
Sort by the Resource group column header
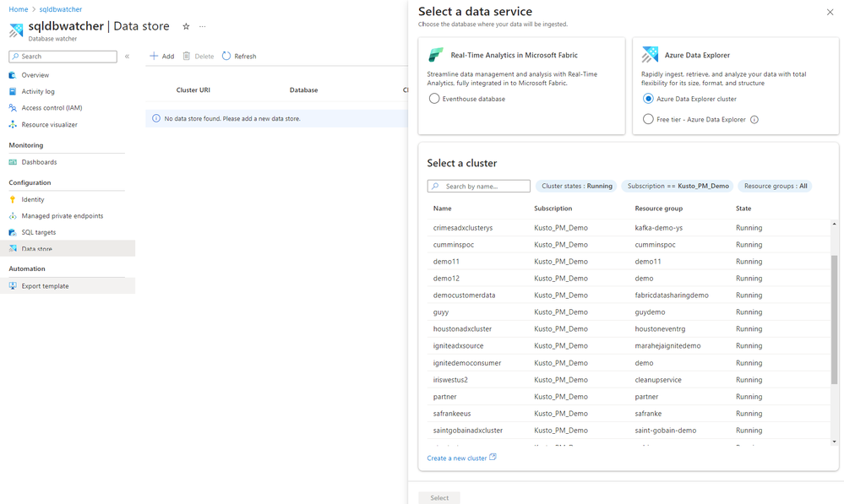658,209
